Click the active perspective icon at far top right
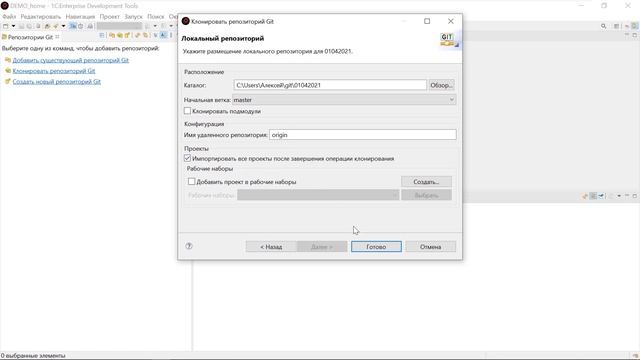The image size is (640, 360). [635, 26]
